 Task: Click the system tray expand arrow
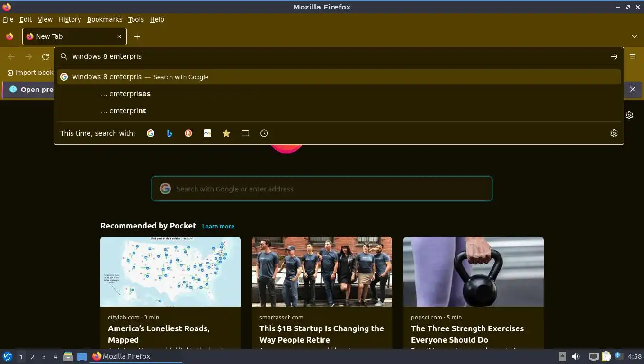coord(562,356)
